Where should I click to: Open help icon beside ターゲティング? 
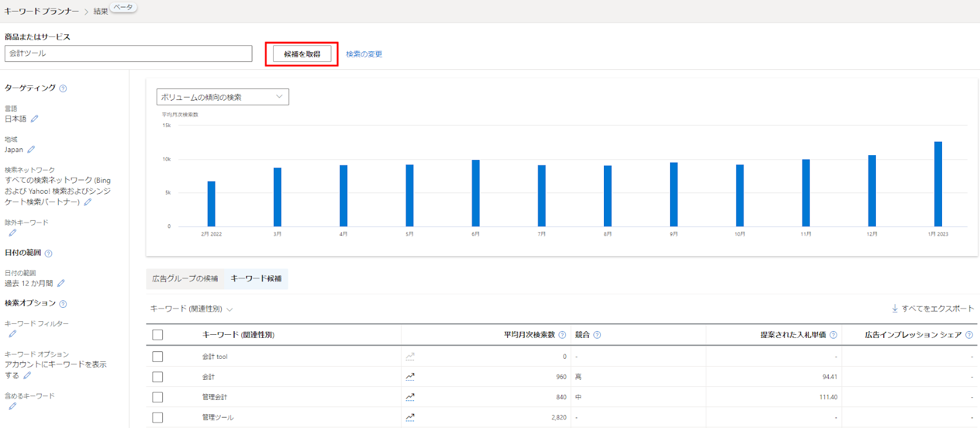[x=63, y=88]
